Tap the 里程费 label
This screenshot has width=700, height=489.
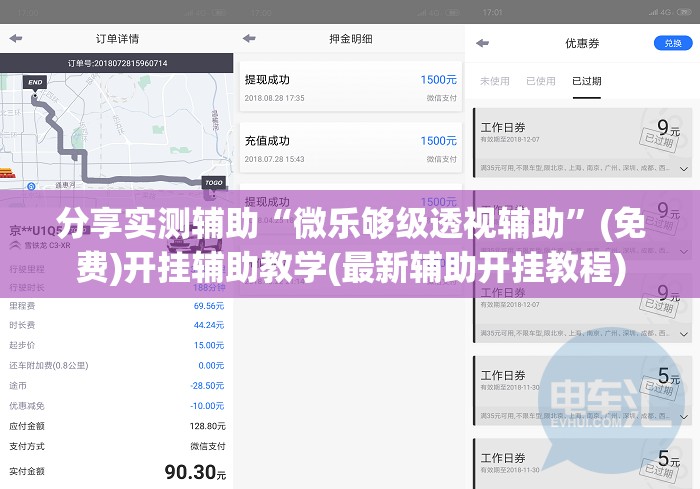[x=22, y=306]
